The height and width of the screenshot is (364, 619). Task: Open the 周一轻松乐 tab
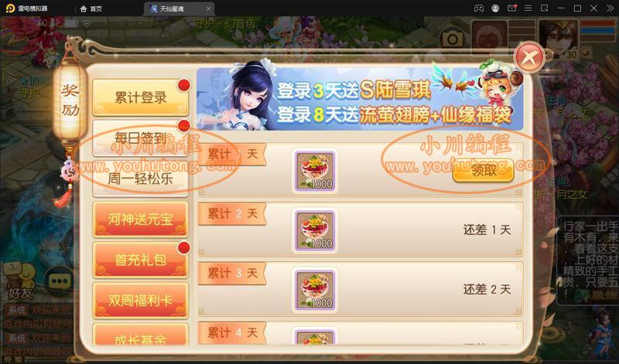(x=141, y=179)
